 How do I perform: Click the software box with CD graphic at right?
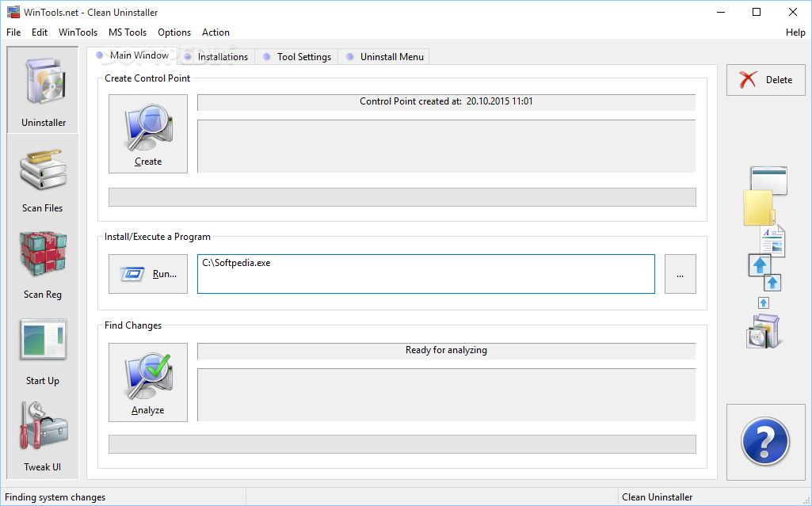pos(764,331)
